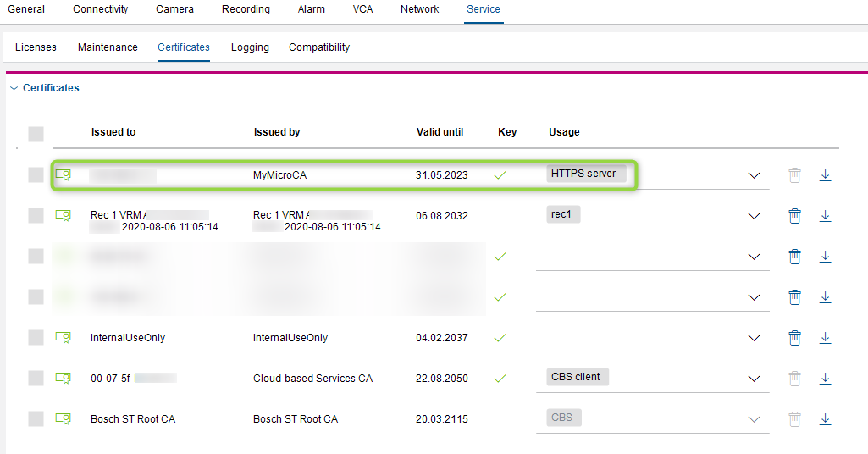868x454 pixels.
Task: Download the InternalUseOnly certificate
Action: (x=825, y=338)
